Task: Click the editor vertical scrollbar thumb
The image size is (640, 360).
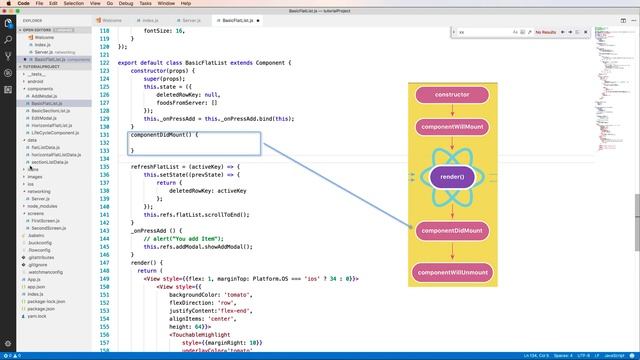Action: pos(637,222)
